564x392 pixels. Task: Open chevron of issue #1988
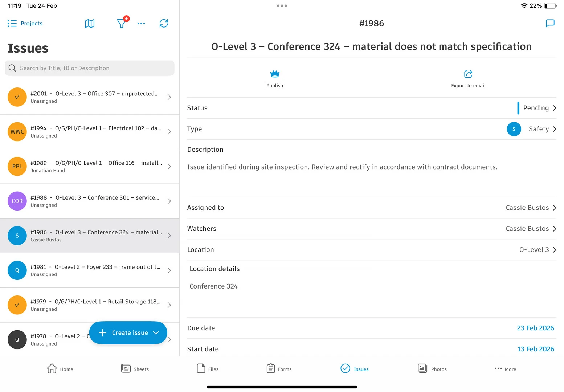click(169, 201)
